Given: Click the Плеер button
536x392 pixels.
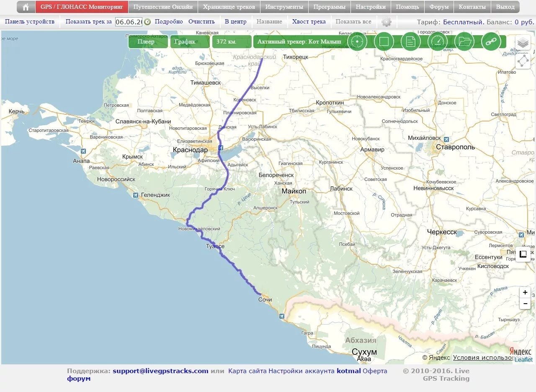Looking at the screenshot, I should 148,41.
